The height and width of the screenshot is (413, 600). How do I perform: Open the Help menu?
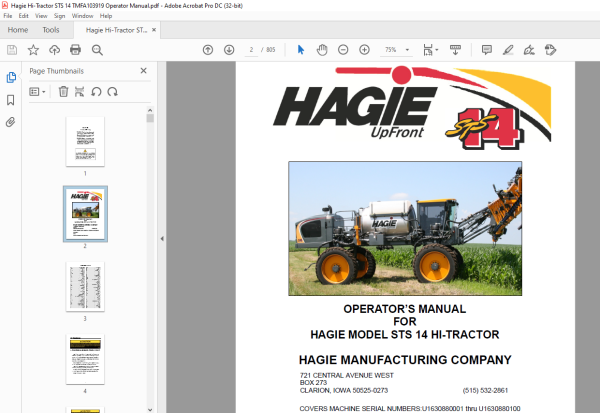pyautogui.click(x=106, y=16)
